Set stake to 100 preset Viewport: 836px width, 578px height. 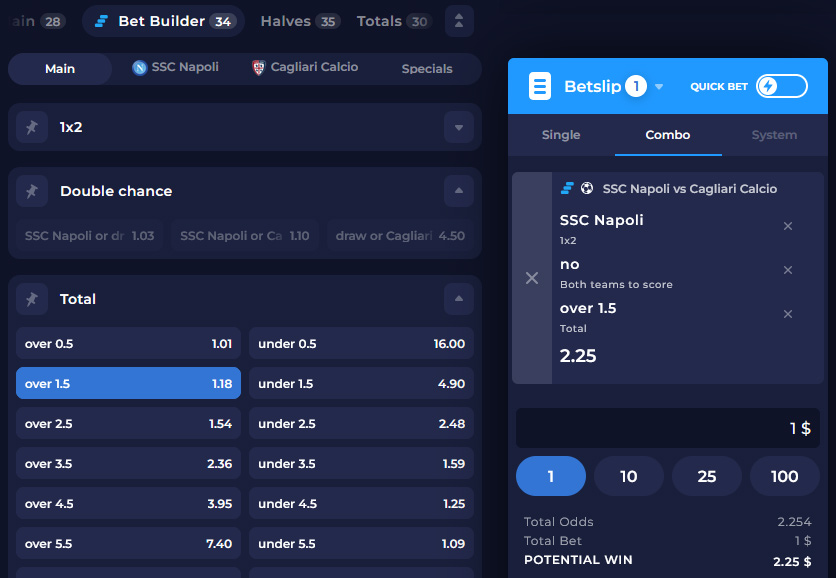(784, 476)
